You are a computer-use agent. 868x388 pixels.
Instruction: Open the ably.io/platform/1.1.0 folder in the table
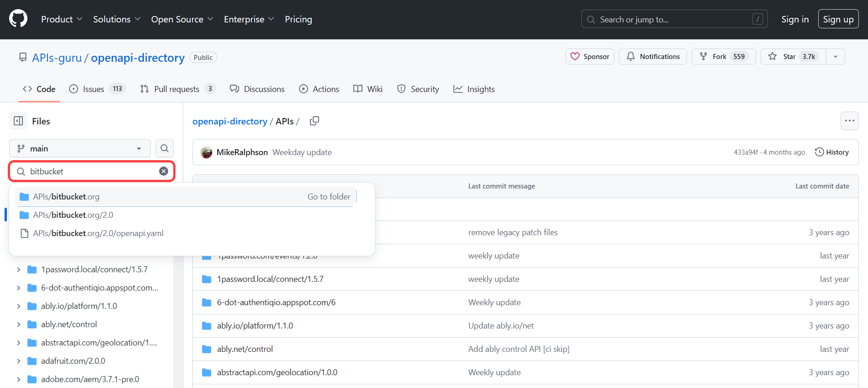(255, 326)
